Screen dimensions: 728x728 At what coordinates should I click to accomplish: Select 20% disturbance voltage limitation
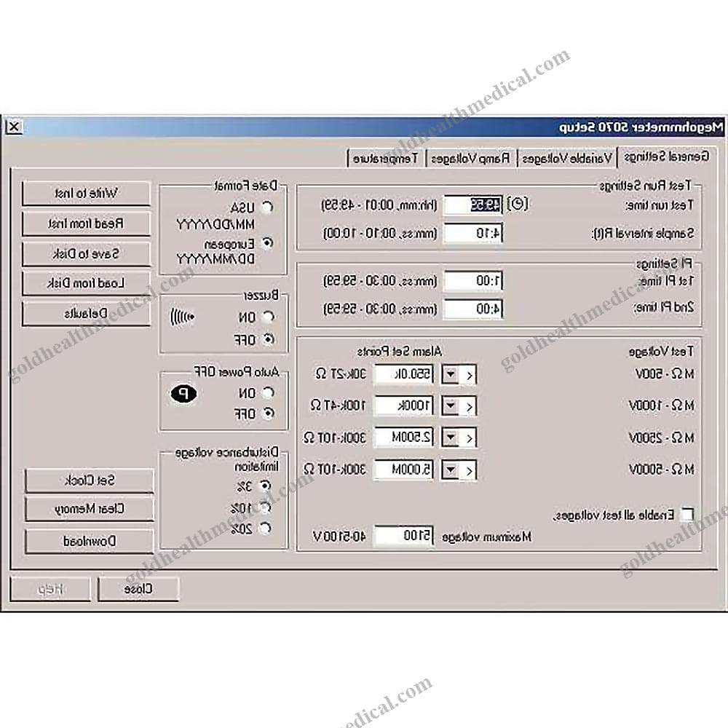(x=265, y=528)
